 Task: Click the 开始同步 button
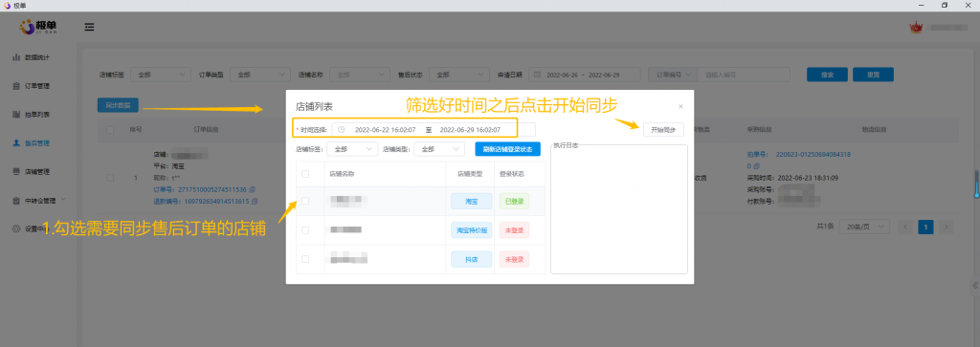[x=663, y=130]
